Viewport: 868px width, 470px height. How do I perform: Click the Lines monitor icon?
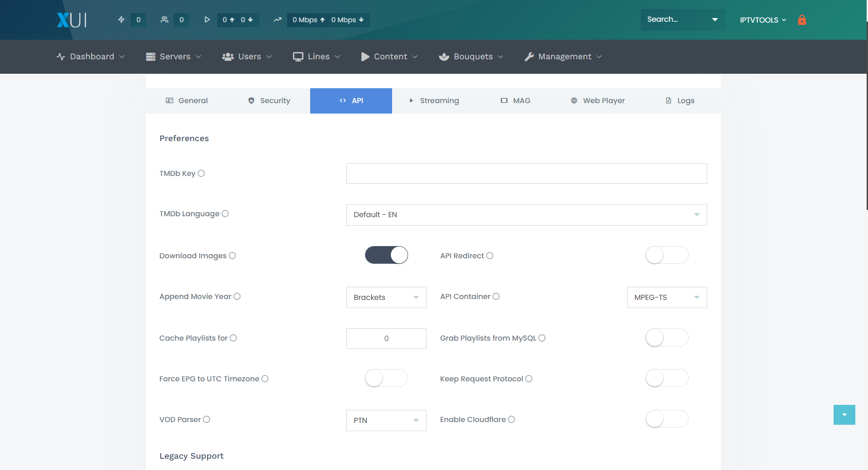(298, 57)
